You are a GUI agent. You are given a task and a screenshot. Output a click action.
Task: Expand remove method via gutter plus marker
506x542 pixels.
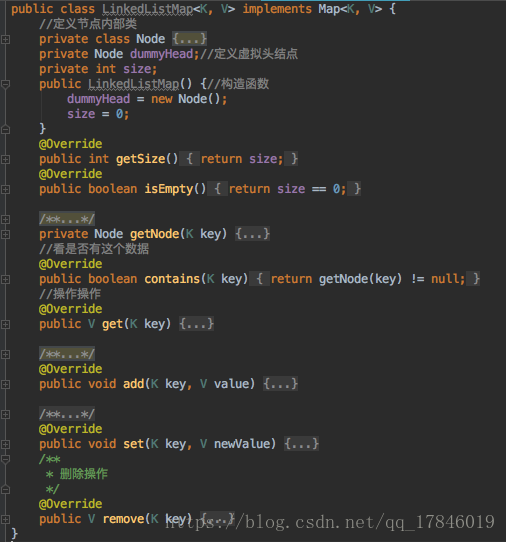tap(5, 519)
